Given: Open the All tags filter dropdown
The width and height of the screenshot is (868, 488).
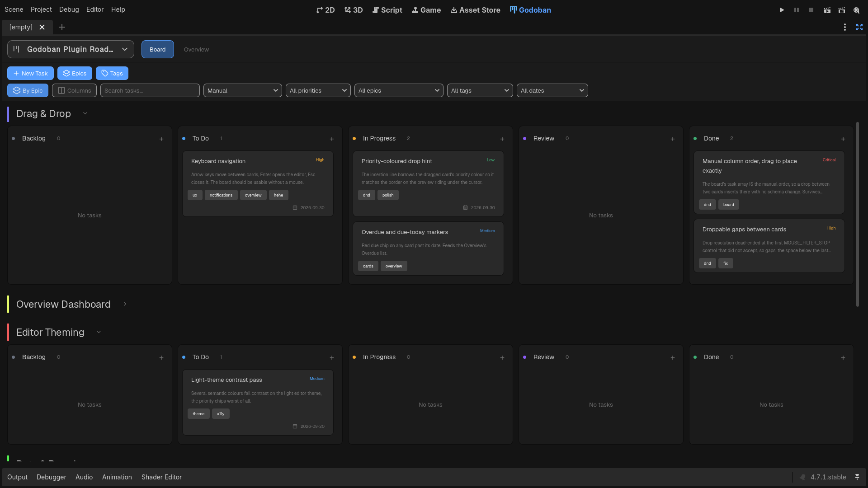Looking at the screenshot, I should pyautogui.click(x=480, y=90).
